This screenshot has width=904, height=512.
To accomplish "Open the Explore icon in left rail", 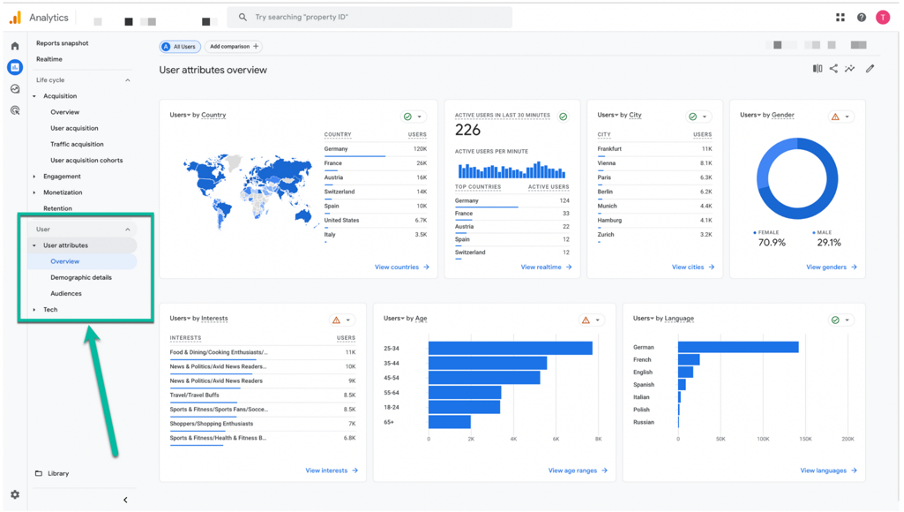I will point(15,89).
